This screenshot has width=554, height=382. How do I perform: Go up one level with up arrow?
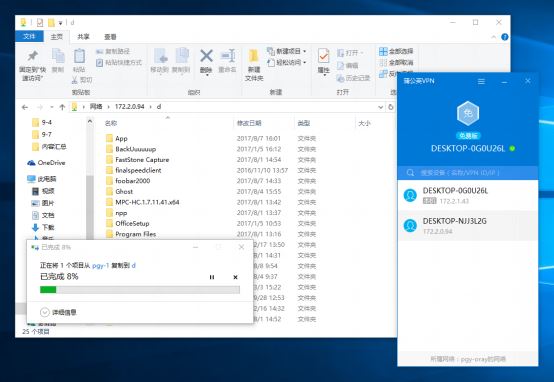tap(62, 107)
